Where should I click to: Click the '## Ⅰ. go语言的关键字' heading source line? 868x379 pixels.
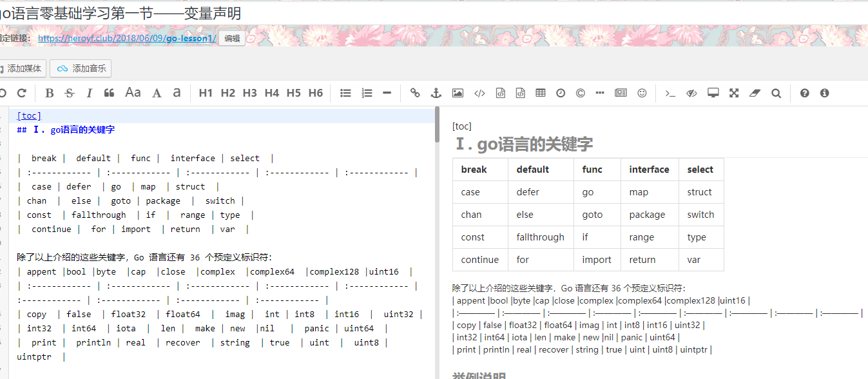click(x=66, y=130)
